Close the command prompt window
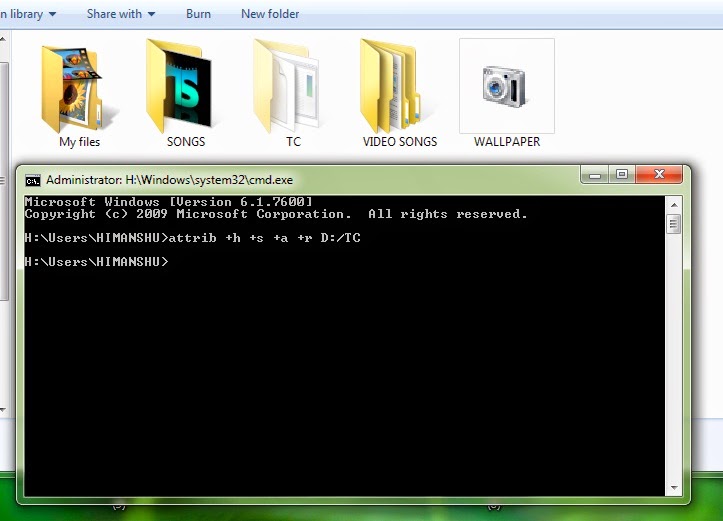723x521 pixels. 659,175
